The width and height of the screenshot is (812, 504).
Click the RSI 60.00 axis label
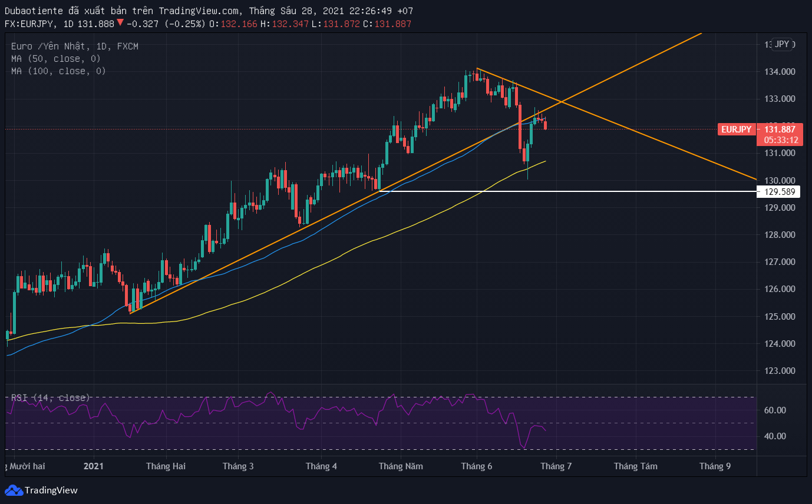point(775,410)
